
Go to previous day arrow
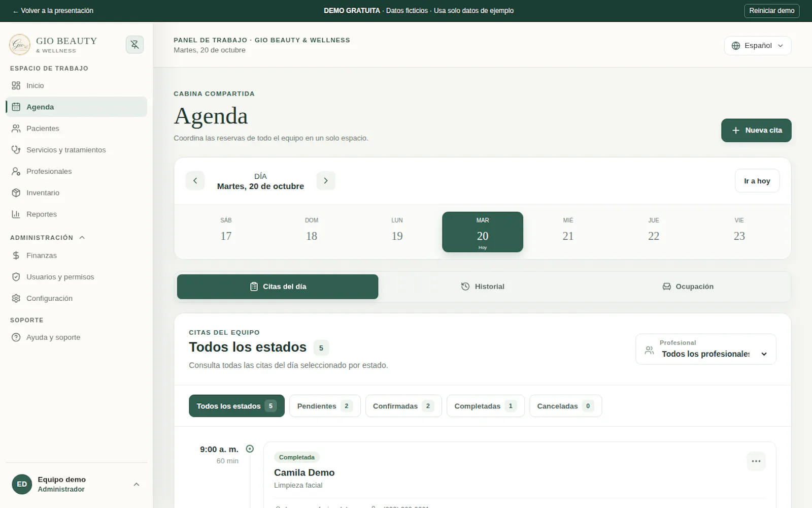(x=195, y=181)
